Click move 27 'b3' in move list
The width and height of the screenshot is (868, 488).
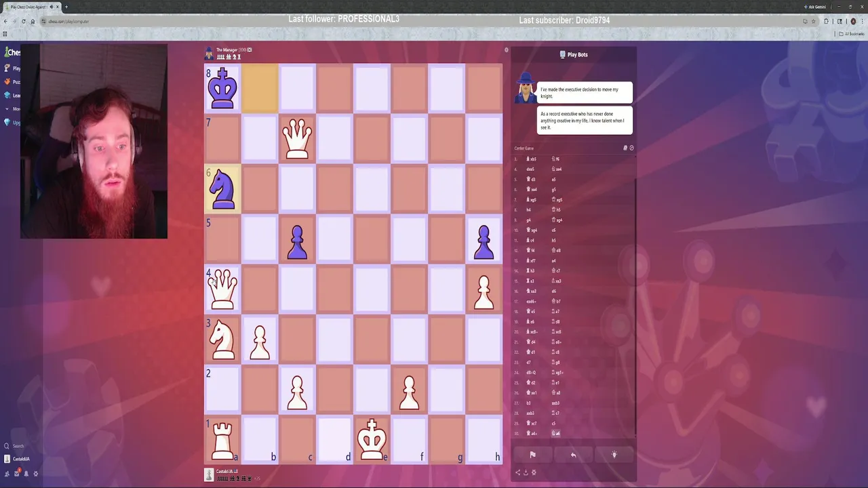[529, 403]
